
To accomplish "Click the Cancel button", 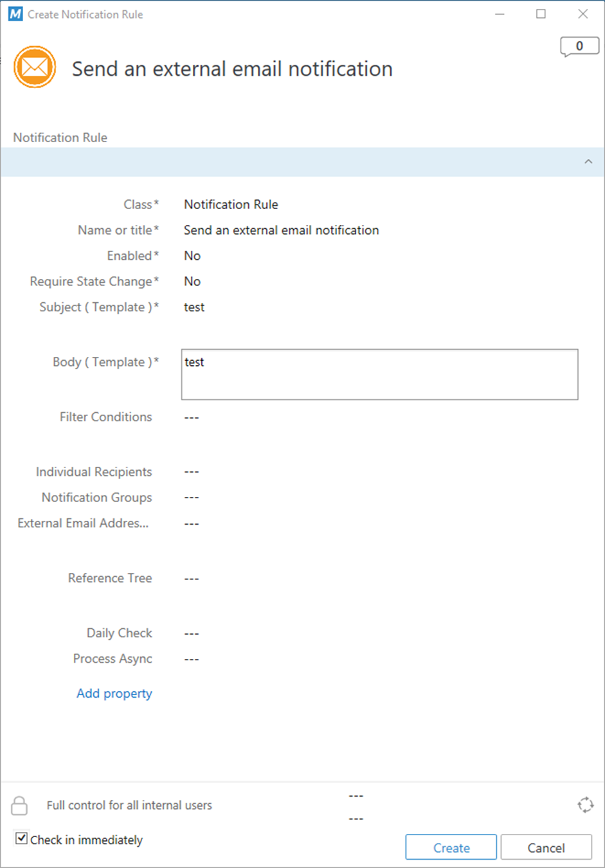I will (x=546, y=847).
